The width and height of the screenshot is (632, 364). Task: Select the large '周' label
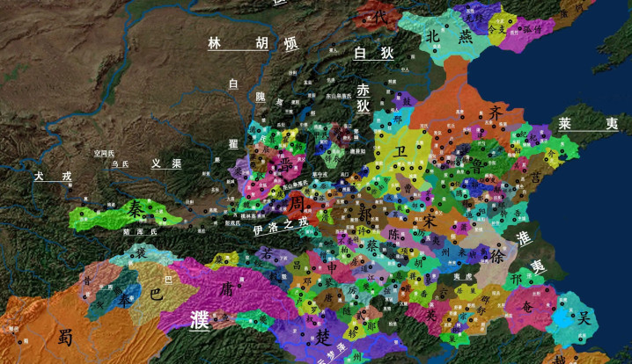pos(297,205)
